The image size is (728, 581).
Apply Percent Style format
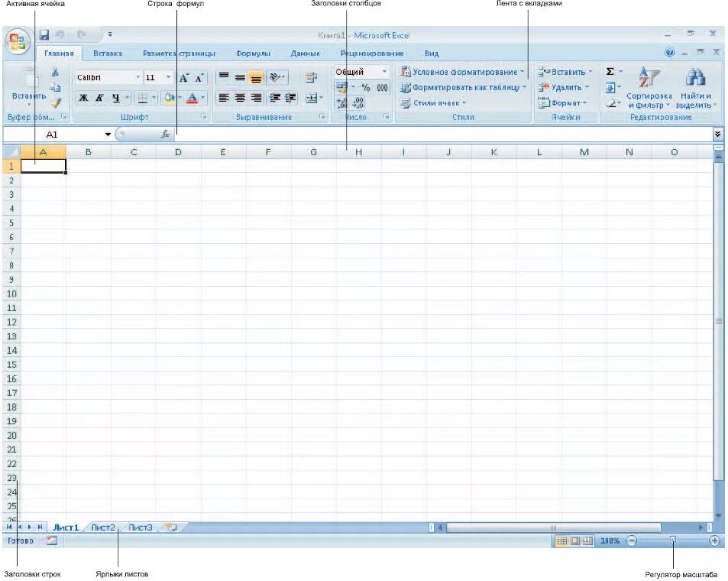pyautogui.click(x=366, y=87)
